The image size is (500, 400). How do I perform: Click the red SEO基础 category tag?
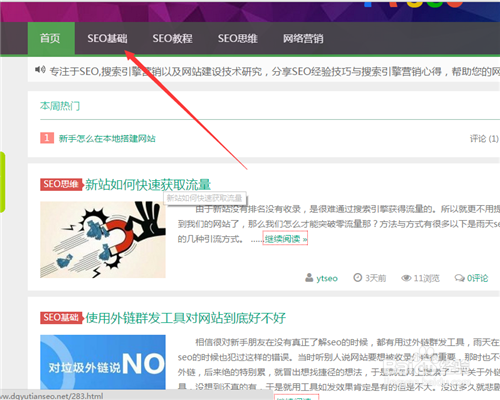[61, 318]
